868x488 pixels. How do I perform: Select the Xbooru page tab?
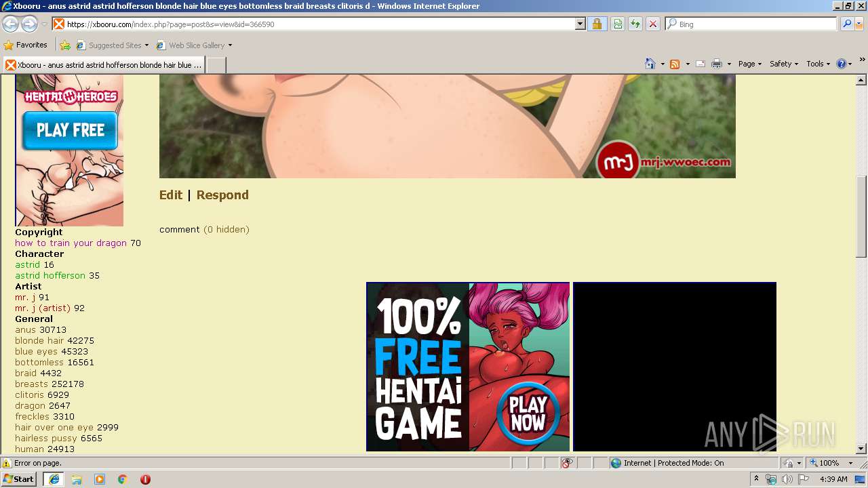[x=103, y=65]
